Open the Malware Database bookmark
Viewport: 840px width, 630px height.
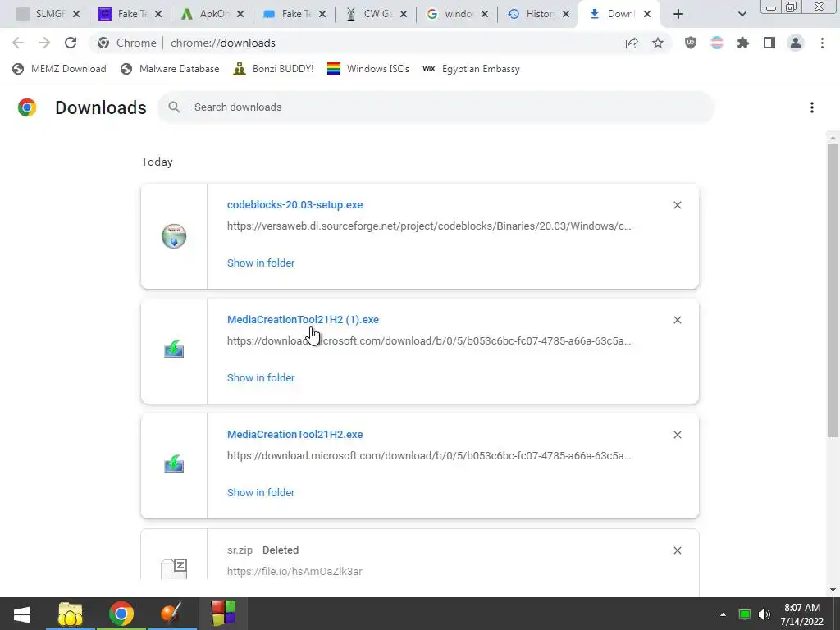(170, 69)
